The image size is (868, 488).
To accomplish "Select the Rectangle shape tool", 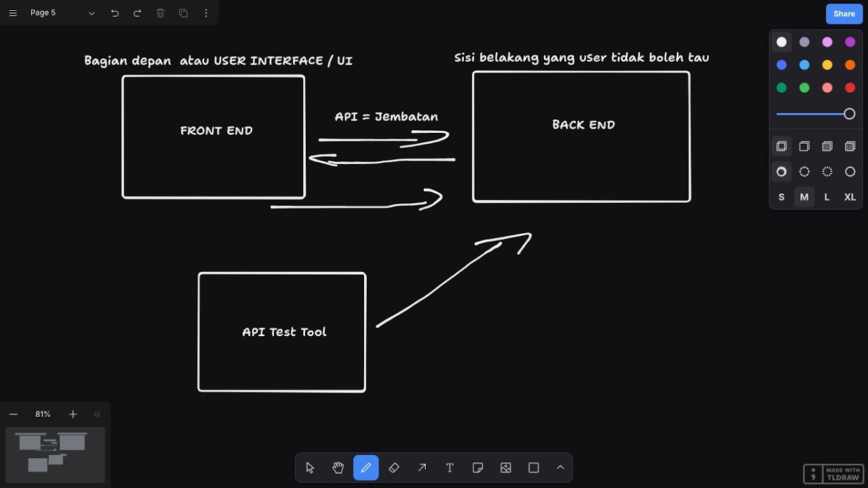I will tap(534, 468).
